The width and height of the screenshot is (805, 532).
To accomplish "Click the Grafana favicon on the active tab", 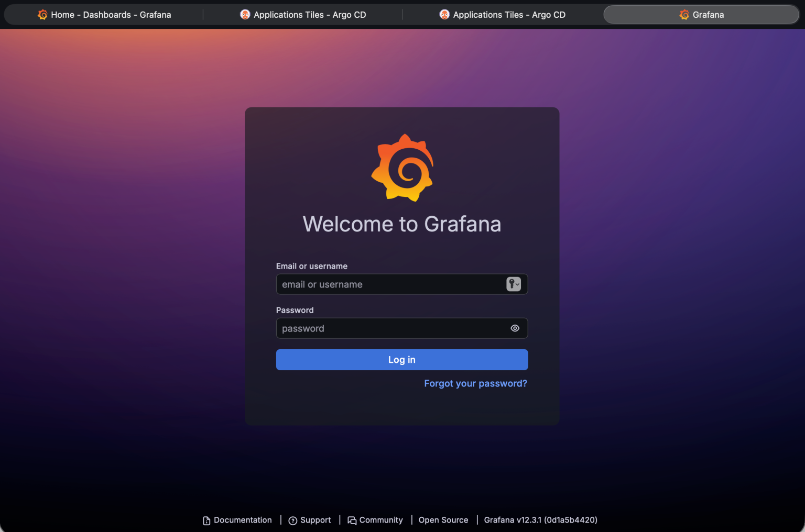I will 684,15.
